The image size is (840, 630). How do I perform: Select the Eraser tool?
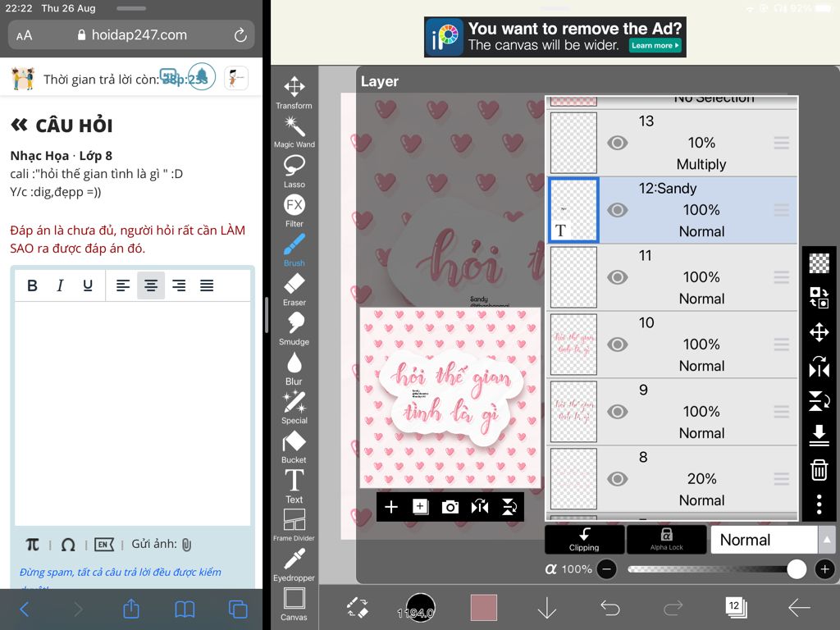pos(294,289)
